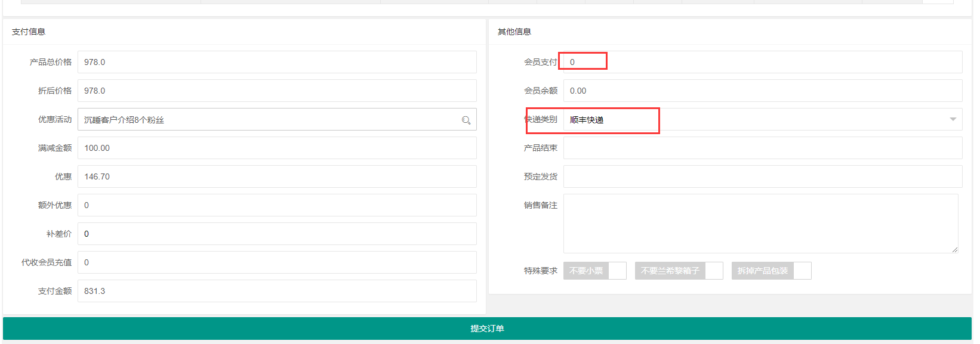Click the 支付金额 label
This screenshot has height=344, width=980.
[x=55, y=291]
